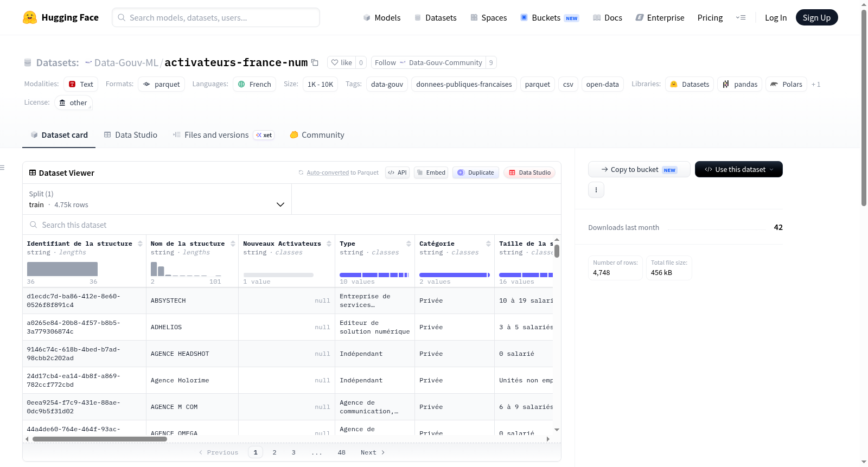Viewport: 868px width, 467px height.
Task: Open the more options three-dot button
Action: click(596, 190)
